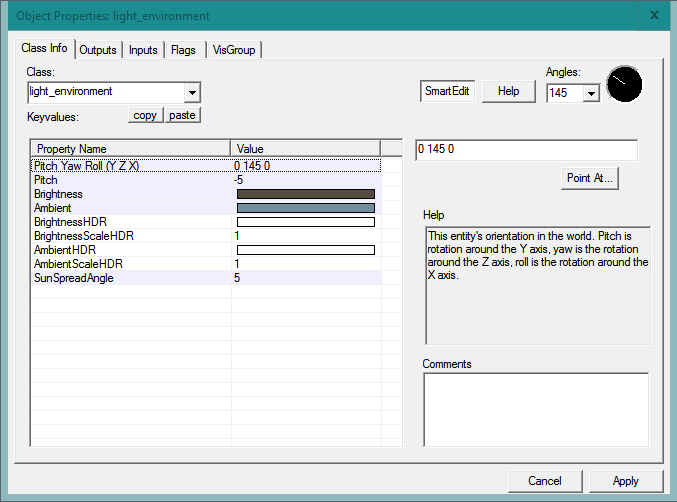Viewport: 677px width, 502px height.
Task: Click the Value column header
Action: [305, 148]
